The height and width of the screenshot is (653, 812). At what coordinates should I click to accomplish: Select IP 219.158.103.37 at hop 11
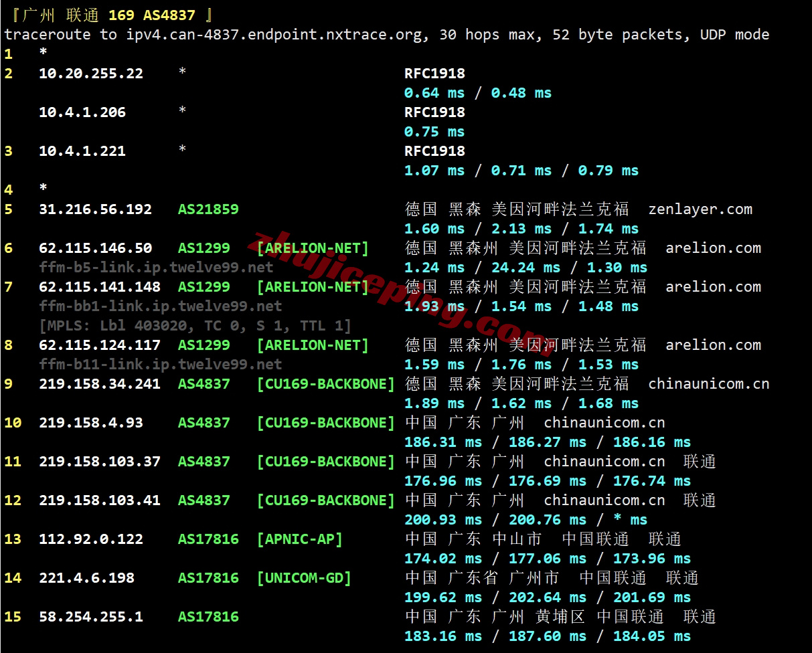click(100, 462)
